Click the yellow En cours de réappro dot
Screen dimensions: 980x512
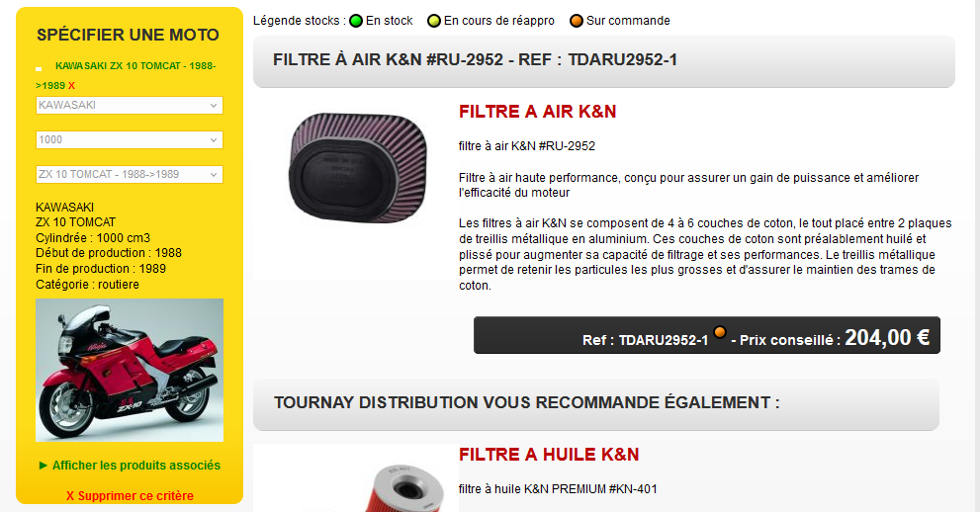(x=434, y=21)
